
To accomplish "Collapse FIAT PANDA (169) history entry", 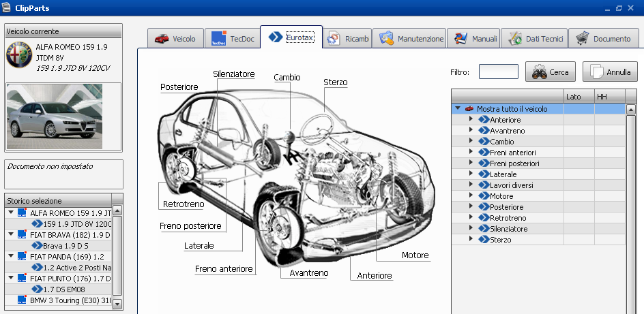I will pos(11,256).
